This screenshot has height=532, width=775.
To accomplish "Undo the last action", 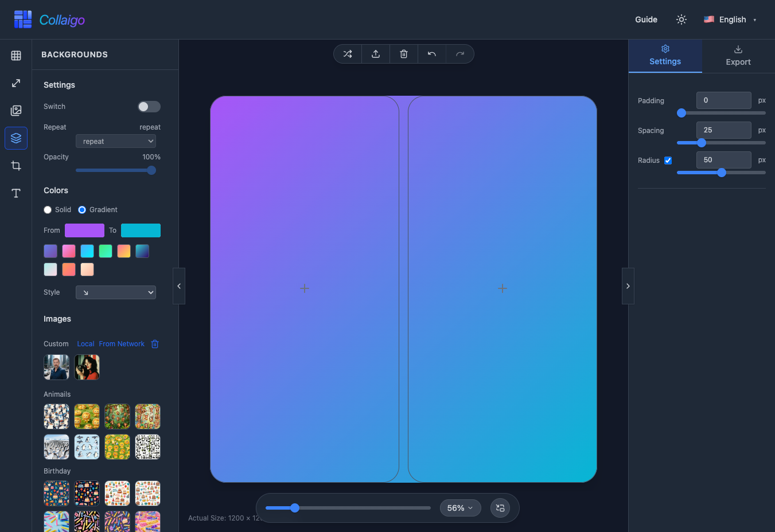I will coord(432,54).
